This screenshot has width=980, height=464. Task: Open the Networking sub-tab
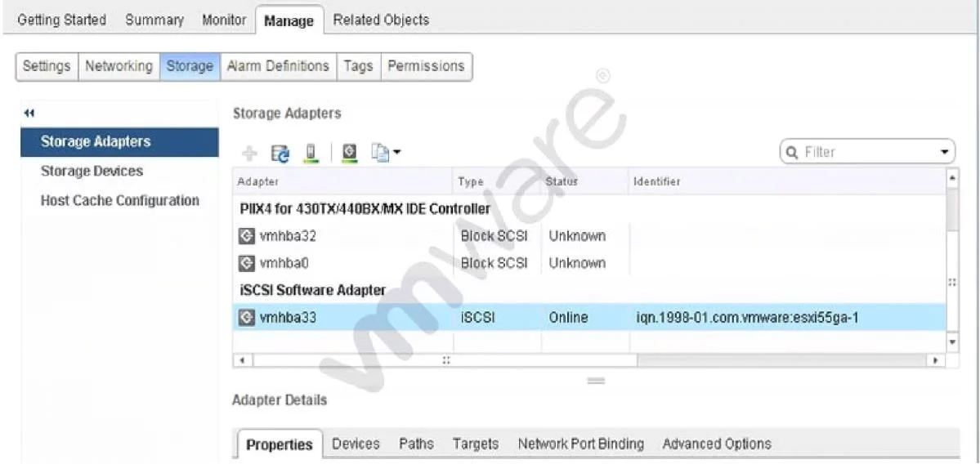pyautogui.click(x=119, y=66)
